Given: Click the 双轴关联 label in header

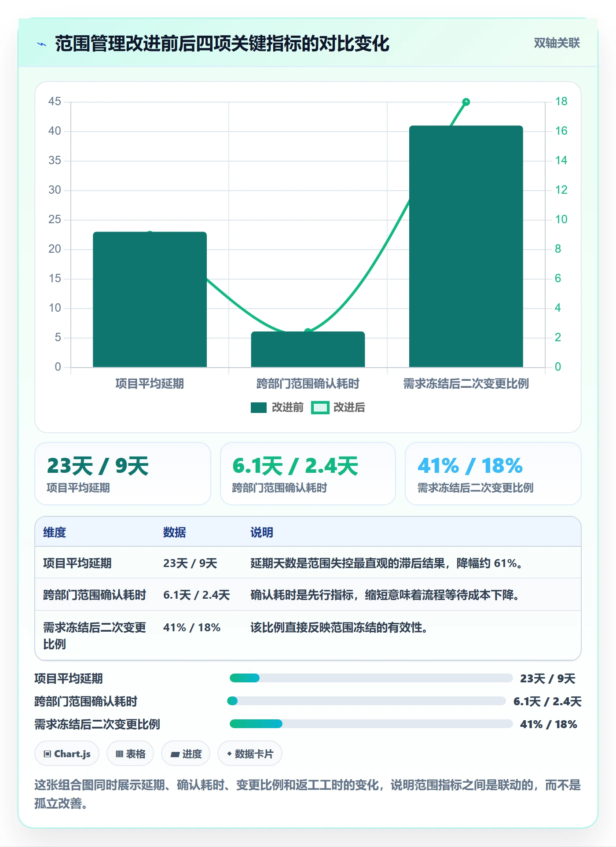Looking at the screenshot, I should point(557,43).
